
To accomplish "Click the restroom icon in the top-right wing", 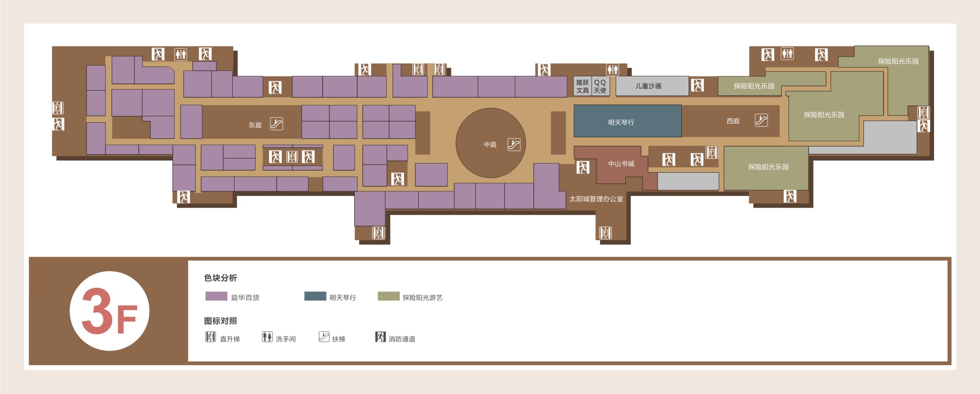I will (787, 54).
